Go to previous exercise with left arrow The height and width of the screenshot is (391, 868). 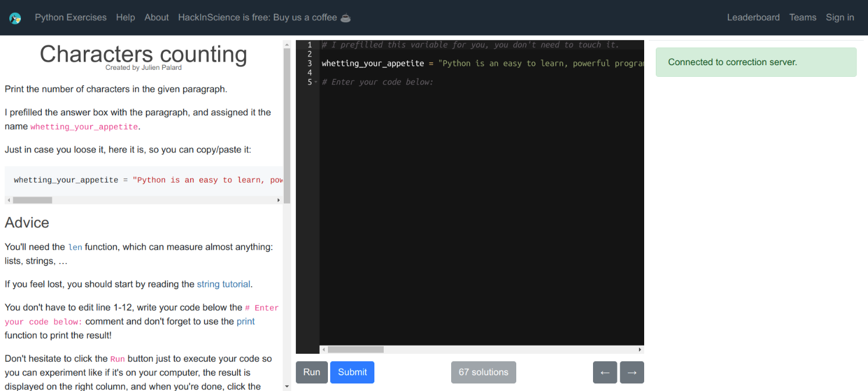605,372
